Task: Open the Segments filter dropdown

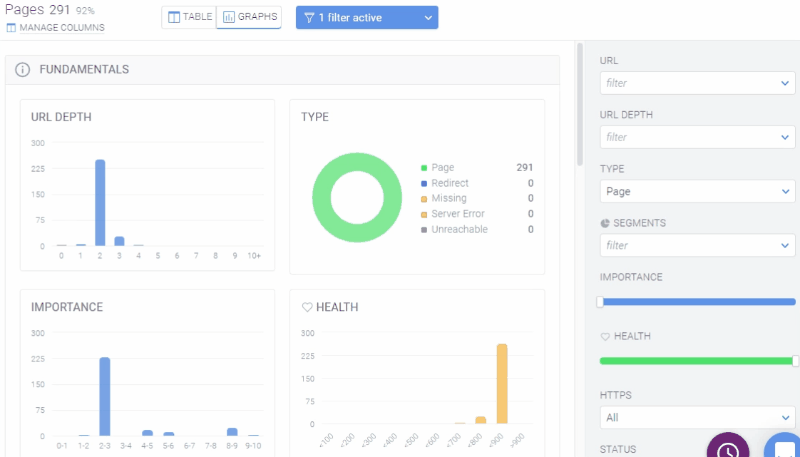Action: point(697,245)
